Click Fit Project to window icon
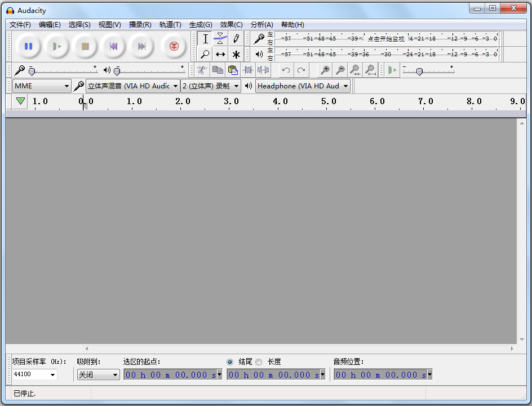532x406 pixels. pyautogui.click(x=370, y=70)
